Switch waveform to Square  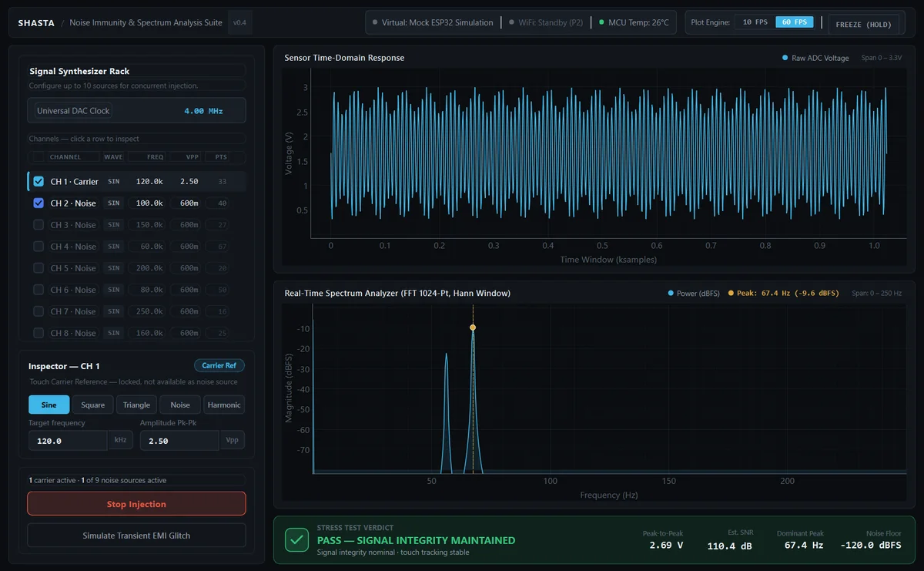click(93, 405)
